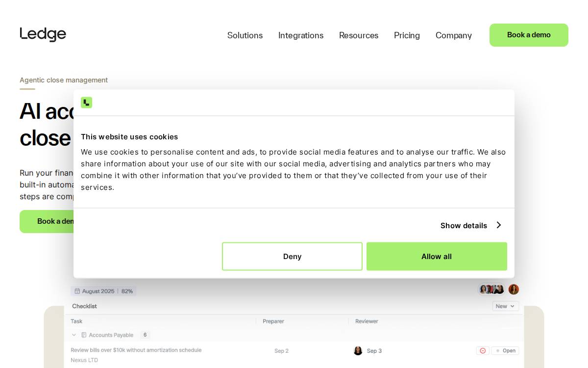Image resolution: width=588 pixels, height=368 pixels.
Task: Click the Nexus LTD label
Action: coord(84,360)
